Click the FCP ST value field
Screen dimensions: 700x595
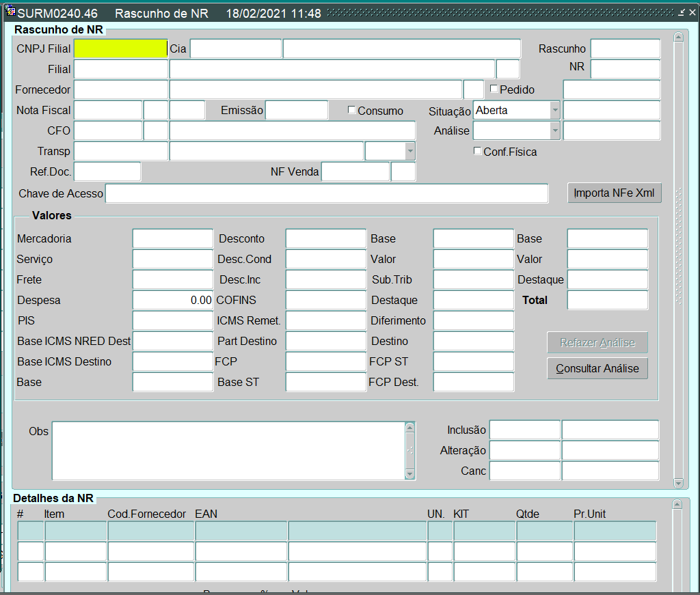point(474,362)
